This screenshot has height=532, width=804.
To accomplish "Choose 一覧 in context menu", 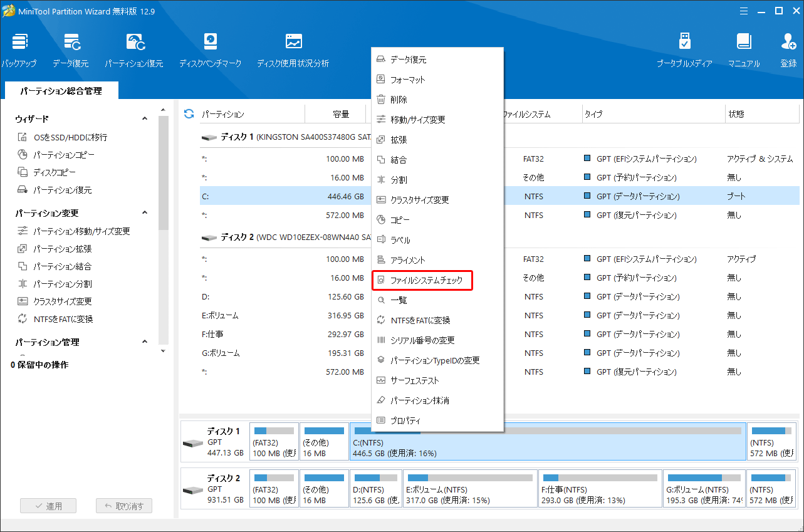I will coord(437,300).
